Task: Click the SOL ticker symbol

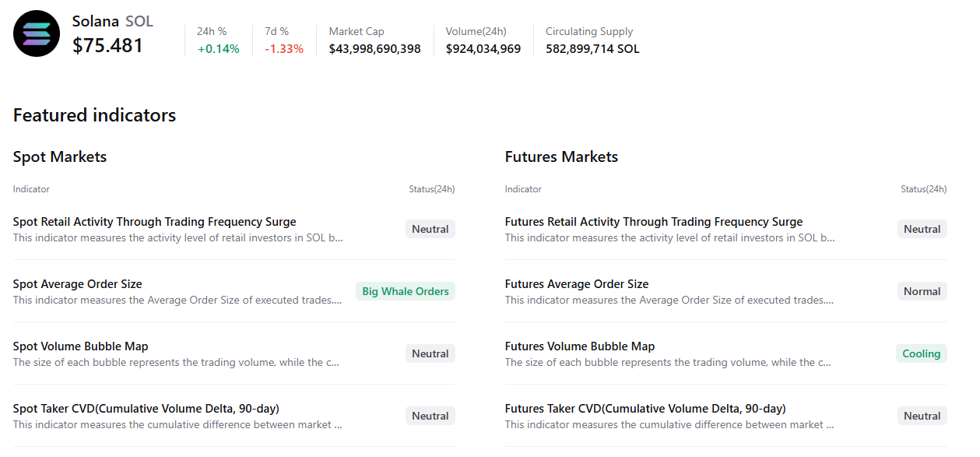Action: 139,21
